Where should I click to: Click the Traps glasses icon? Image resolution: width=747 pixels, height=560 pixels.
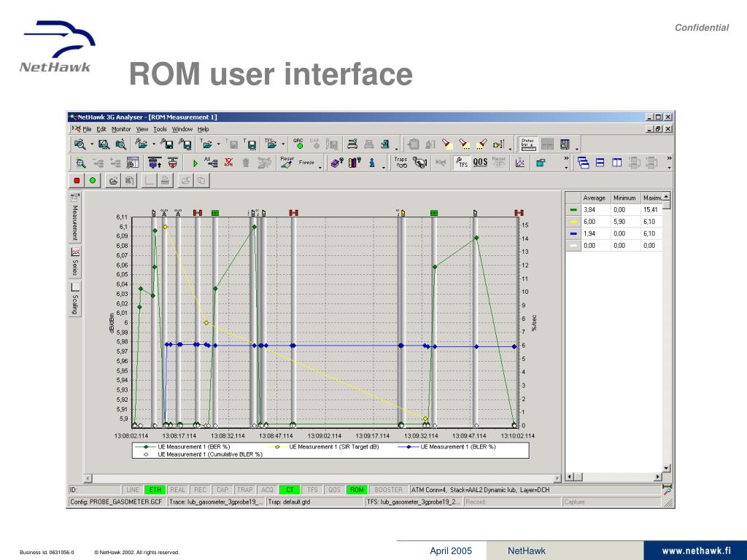(x=401, y=163)
